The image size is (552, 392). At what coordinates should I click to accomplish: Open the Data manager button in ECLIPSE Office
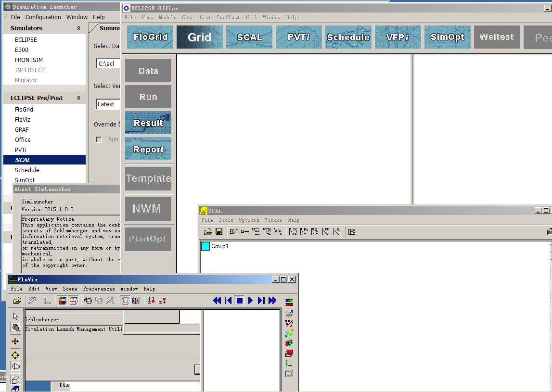148,71
